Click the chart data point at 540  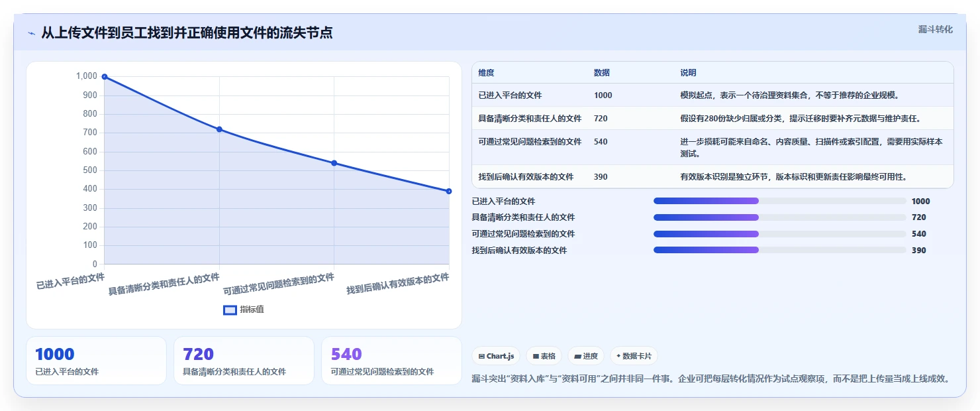(334, 163)
